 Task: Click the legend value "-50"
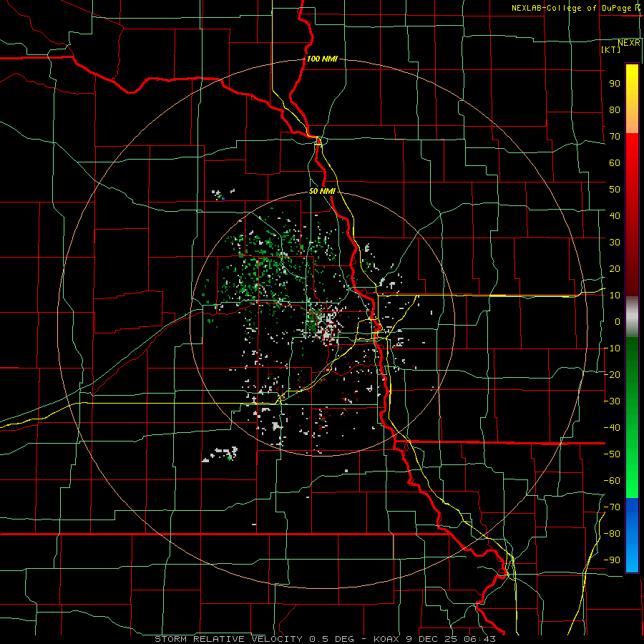[x=612, y=454]
